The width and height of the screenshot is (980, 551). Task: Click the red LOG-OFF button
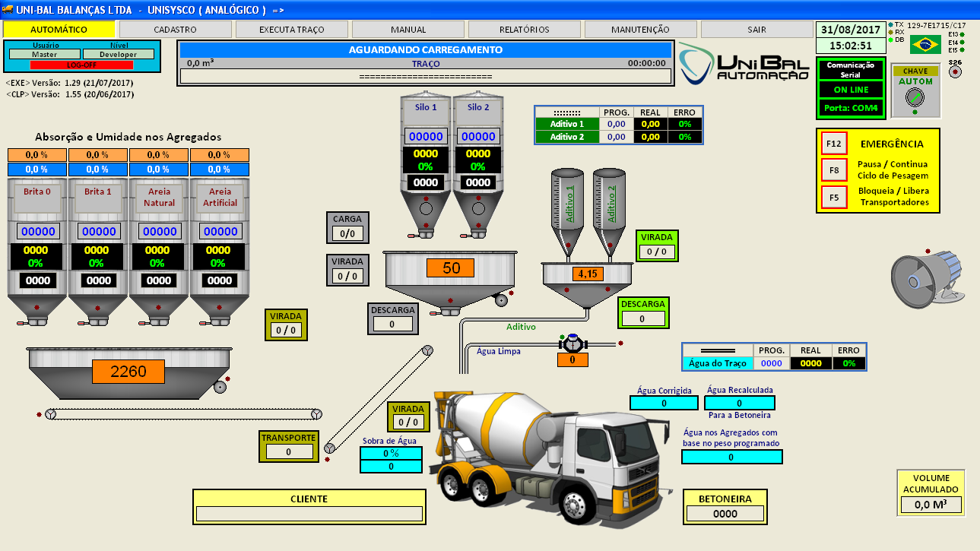pos(81,65)
